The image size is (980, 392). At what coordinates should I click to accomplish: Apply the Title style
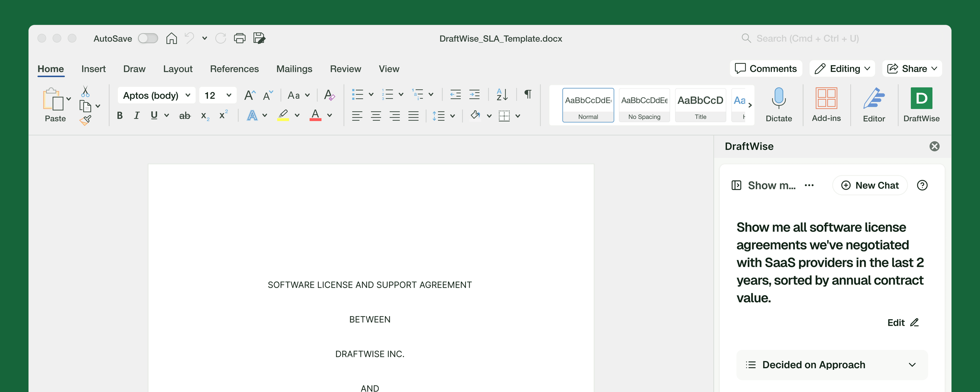click(700, 105)
